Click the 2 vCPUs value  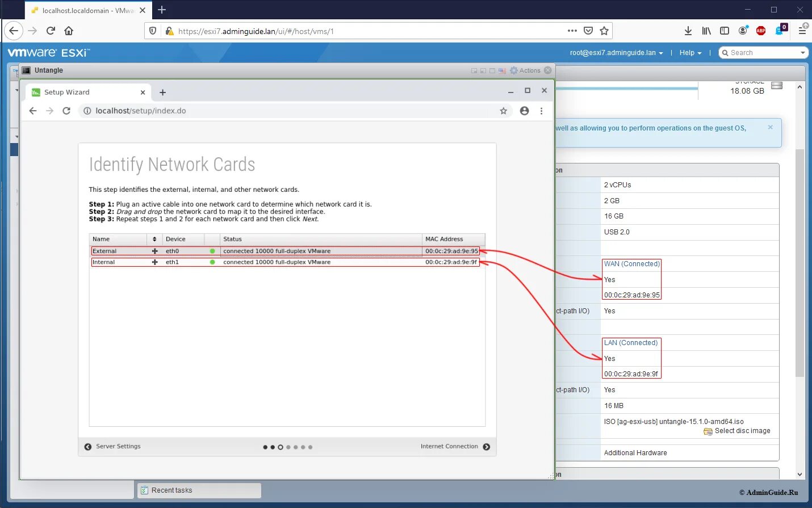click(617, 185)
